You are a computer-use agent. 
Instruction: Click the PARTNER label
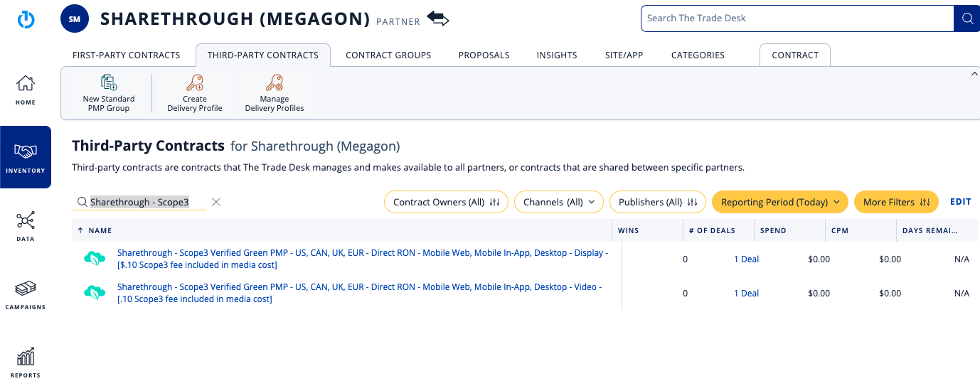tap(398, 22)
